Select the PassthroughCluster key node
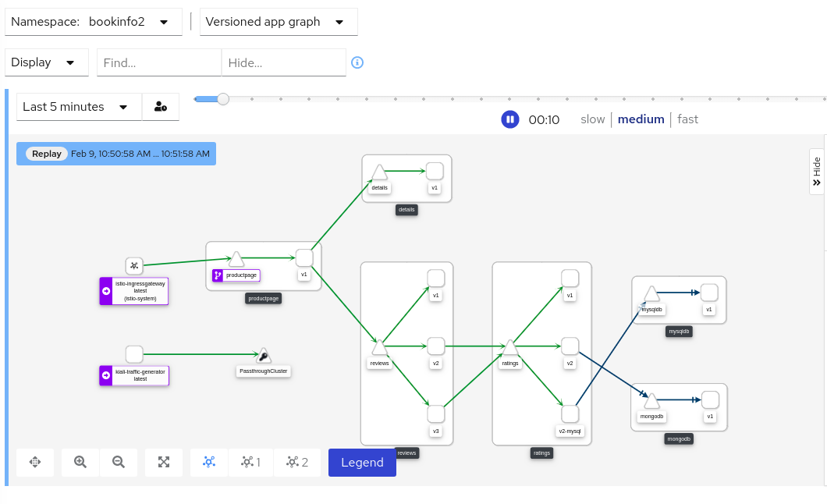This screenshot has height=504, width=827. click(264, 355)
